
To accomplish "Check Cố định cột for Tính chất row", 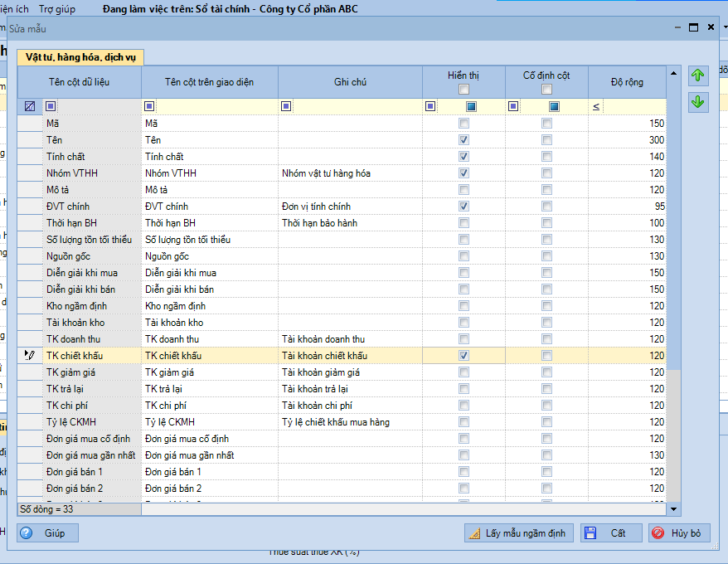I will point(547,157).
